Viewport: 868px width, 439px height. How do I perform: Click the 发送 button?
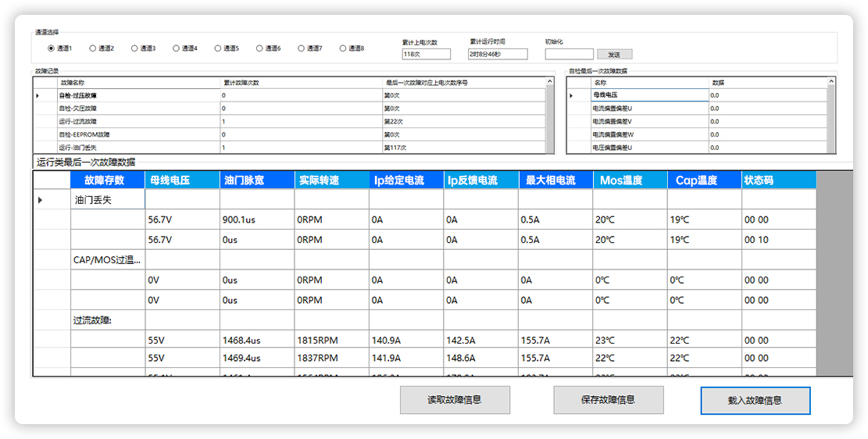[614, 55]
